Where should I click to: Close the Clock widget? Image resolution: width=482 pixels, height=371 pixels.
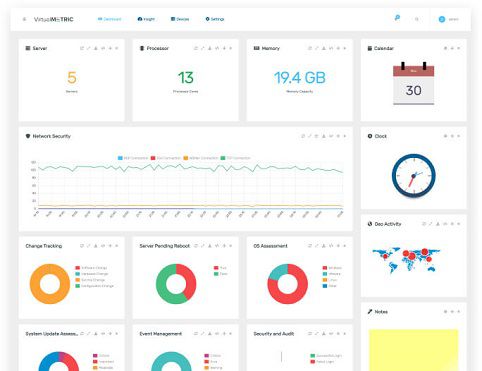coord(459,136)
